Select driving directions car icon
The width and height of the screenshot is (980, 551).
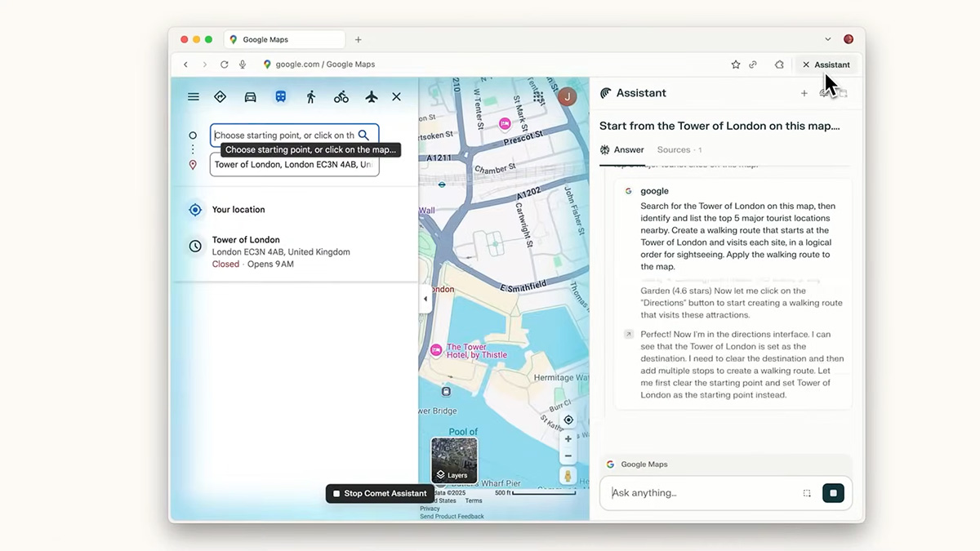(251, 97)
